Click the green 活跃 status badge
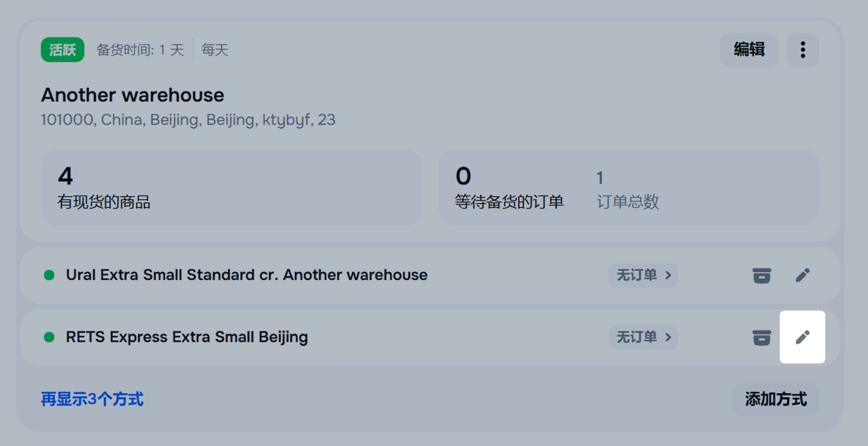The width and height of the screenshot is (868, 446). tap(63, 50)
